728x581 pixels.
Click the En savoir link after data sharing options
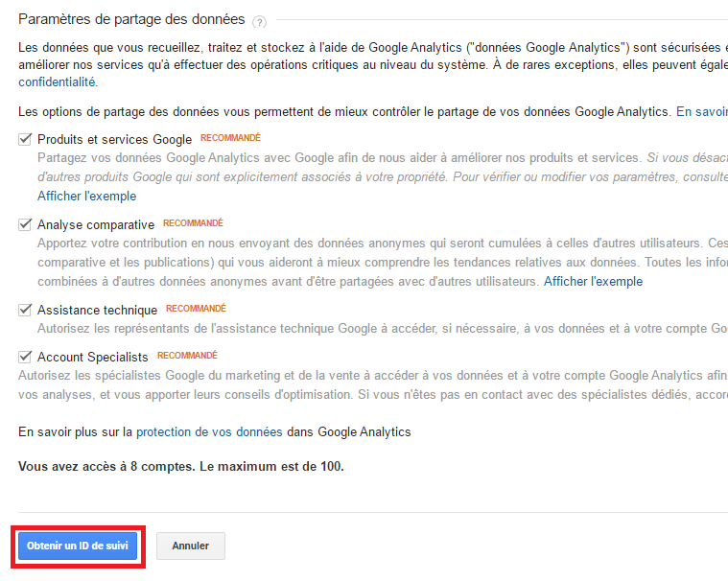[701, 111]
